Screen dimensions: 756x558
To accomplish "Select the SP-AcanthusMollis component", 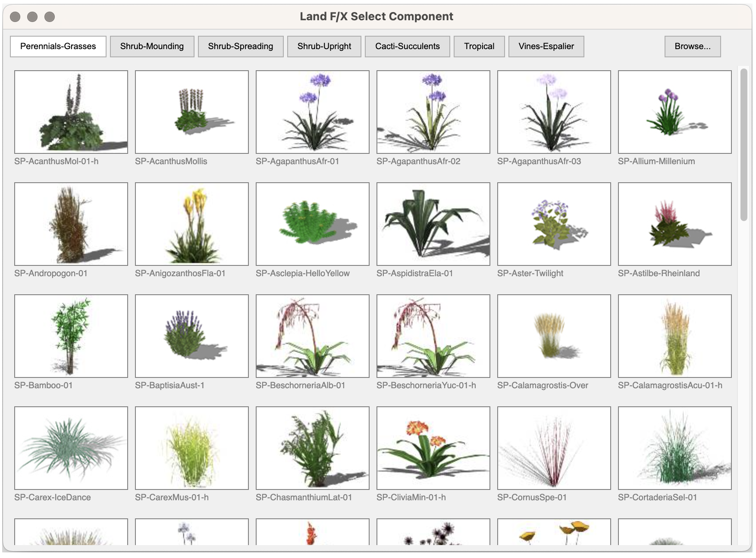I will point(191,112).
